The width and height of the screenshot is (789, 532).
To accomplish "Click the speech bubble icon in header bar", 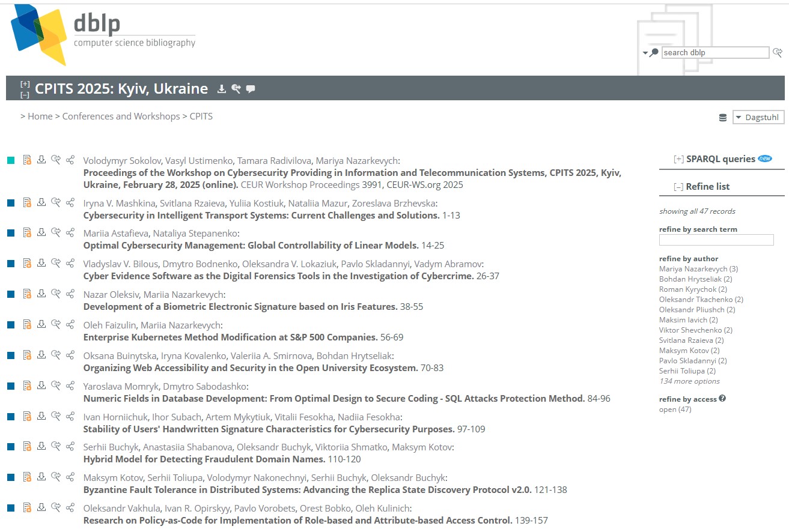I will point(251,89).
